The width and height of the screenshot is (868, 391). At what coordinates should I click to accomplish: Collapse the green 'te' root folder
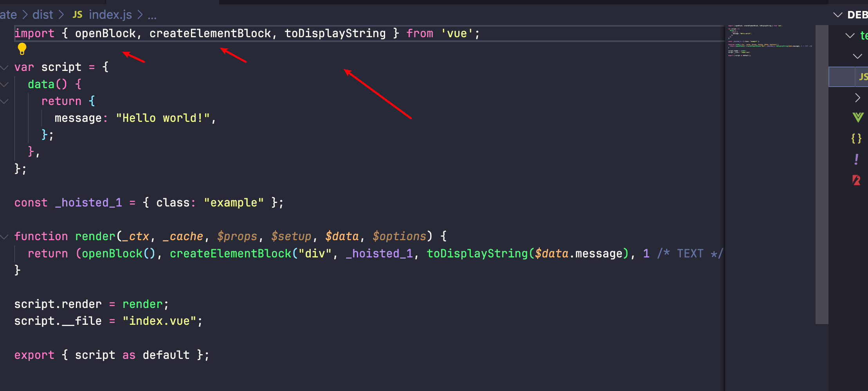click(x=850, y=36)
